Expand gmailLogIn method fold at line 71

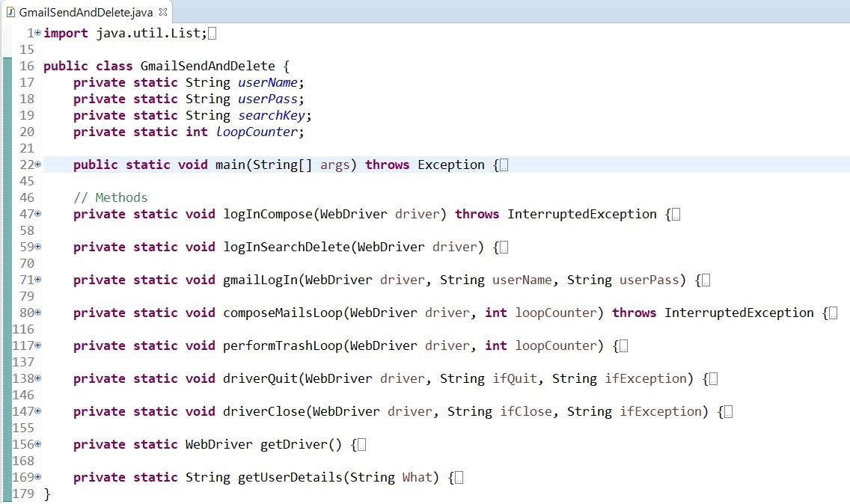click(37, 280)
